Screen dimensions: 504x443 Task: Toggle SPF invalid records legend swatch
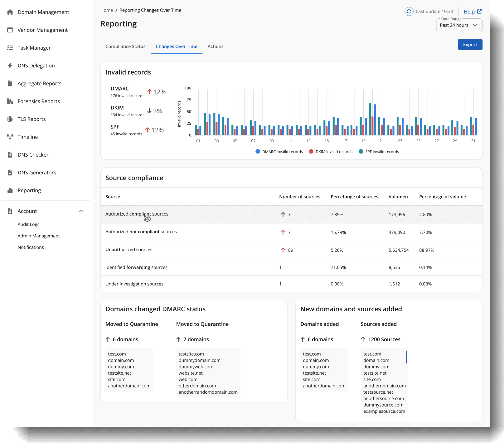coord(361,152)
